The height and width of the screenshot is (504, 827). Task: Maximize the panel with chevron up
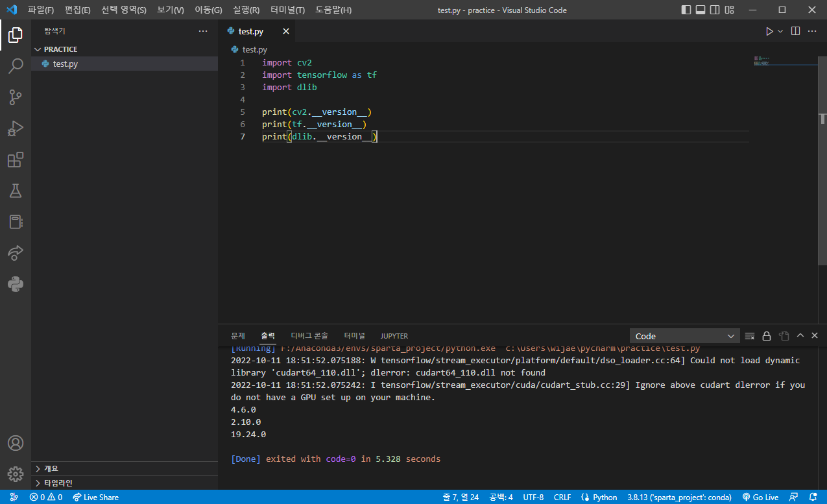pyautogui.click(x=800, y=336)
